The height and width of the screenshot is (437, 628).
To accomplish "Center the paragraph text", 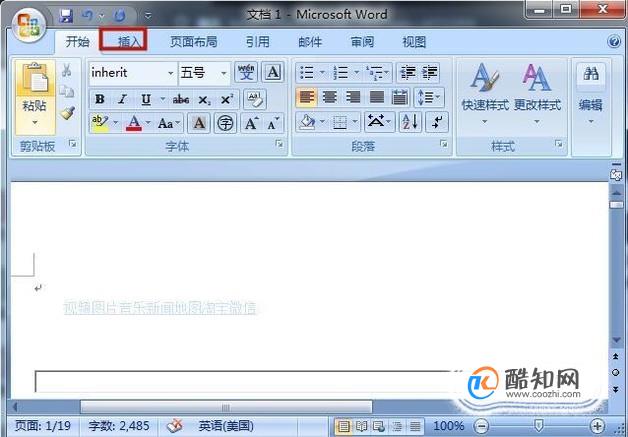I will tap(330, 97).
